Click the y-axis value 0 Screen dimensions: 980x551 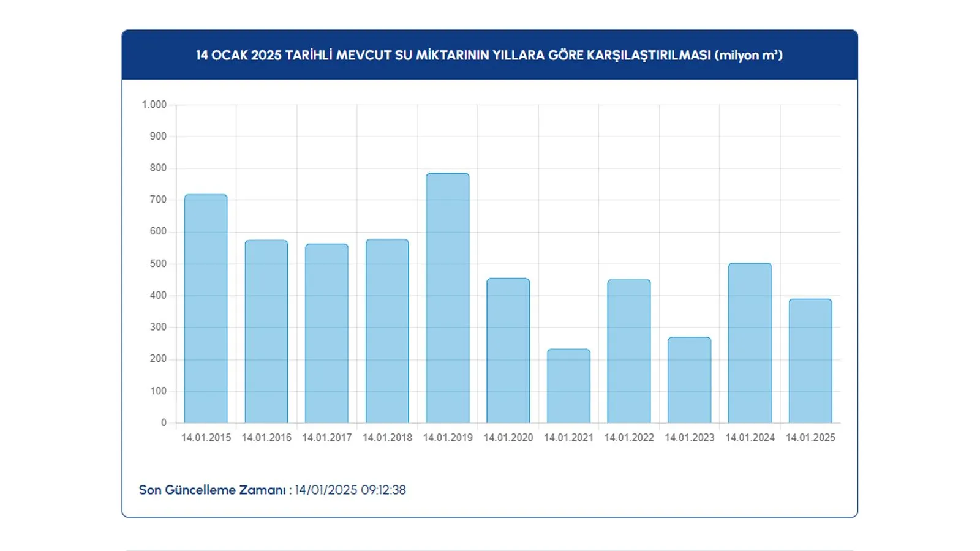click(x=164, y=423)
